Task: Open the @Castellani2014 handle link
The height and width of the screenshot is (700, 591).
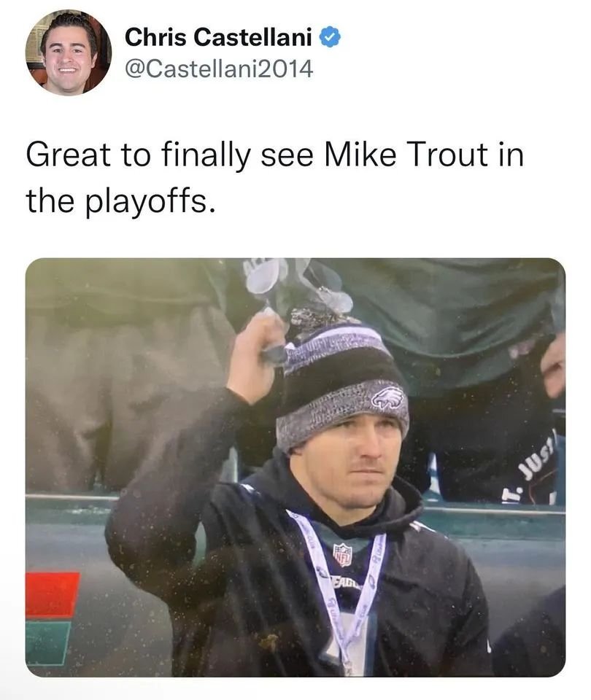Action: click(219, 69)
